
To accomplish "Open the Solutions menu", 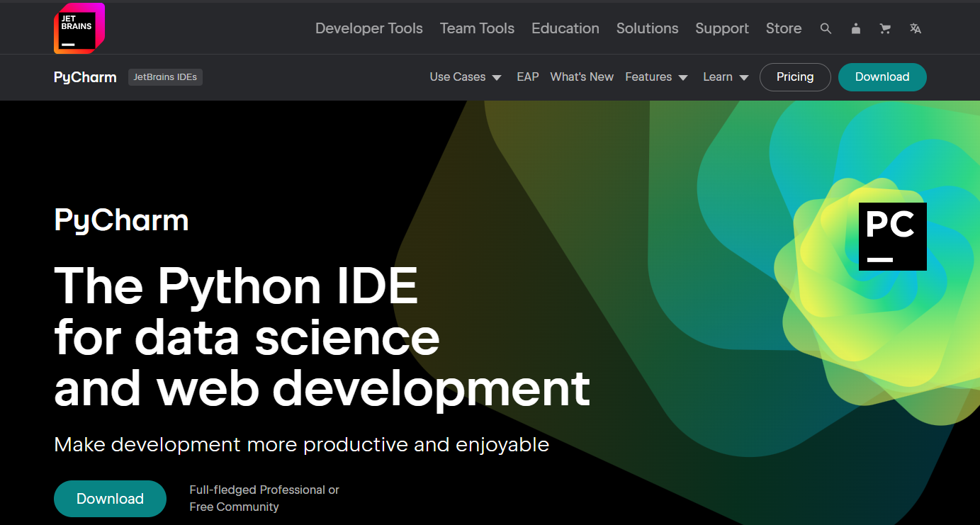I will (x=647, y=28).
